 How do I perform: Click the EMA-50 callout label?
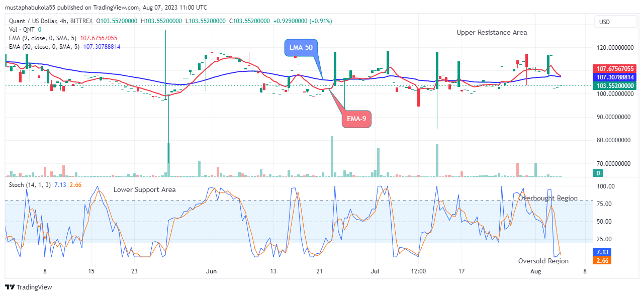[x=302, y=48]
